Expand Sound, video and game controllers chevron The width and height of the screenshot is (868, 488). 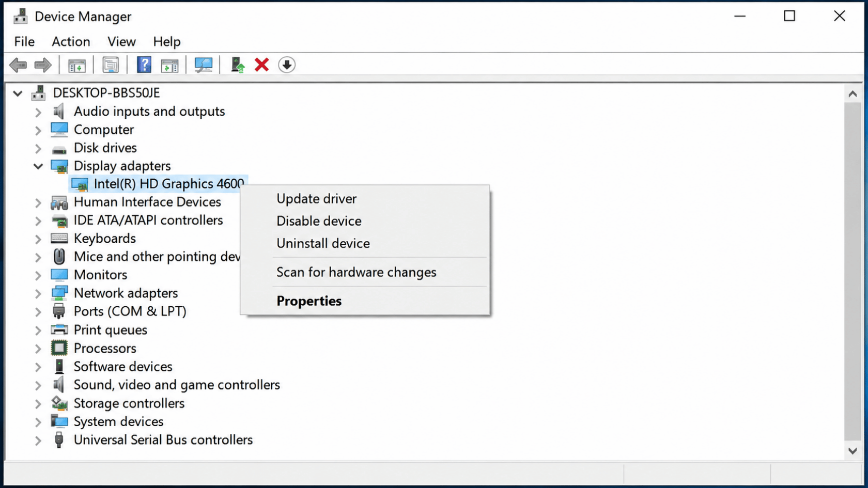[38, 385]
